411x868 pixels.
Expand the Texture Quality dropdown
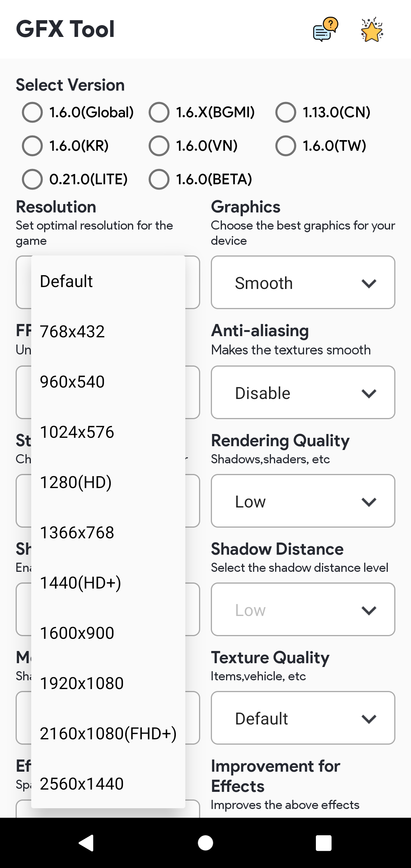point(303,718)
